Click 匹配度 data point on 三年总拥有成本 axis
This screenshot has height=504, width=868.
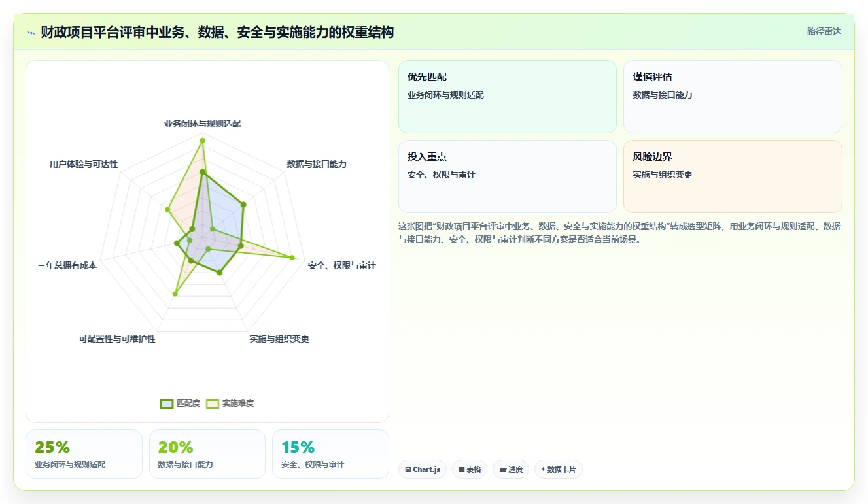tap(177, 243)
